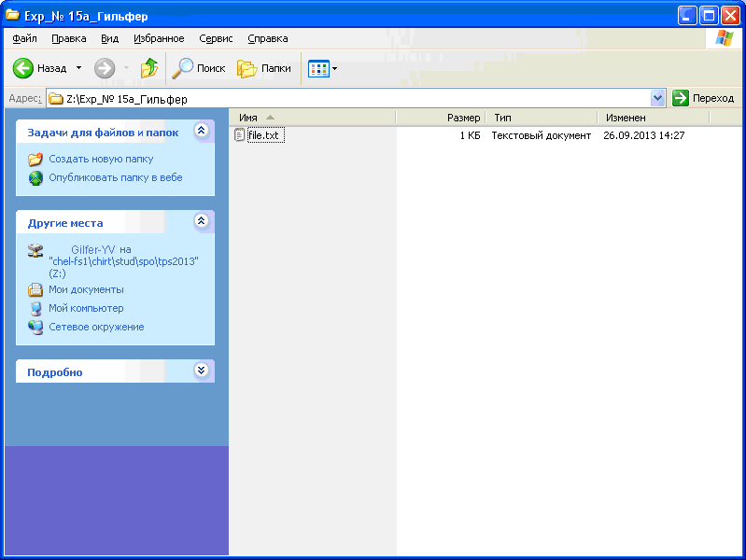The image size is (746, 560).
Task: Close the Exp_№ 15a_Гильфер window
Action: coord(730,16)
